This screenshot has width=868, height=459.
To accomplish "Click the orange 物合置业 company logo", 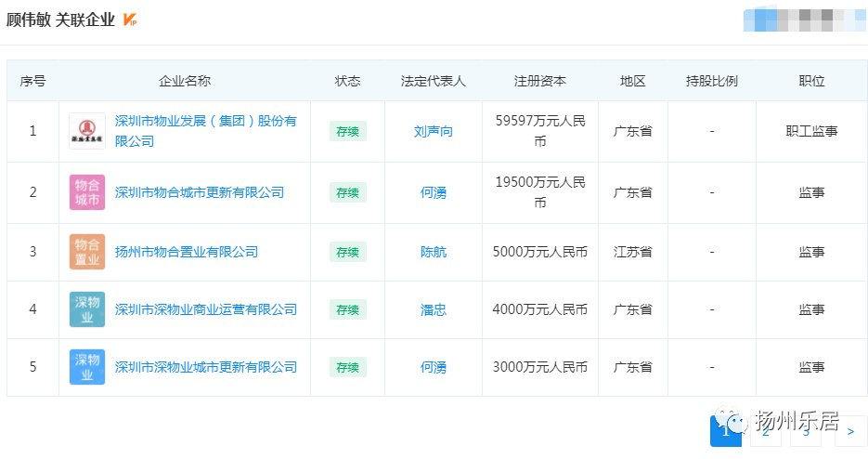I will pyautogui.click(x=87, y=252).
